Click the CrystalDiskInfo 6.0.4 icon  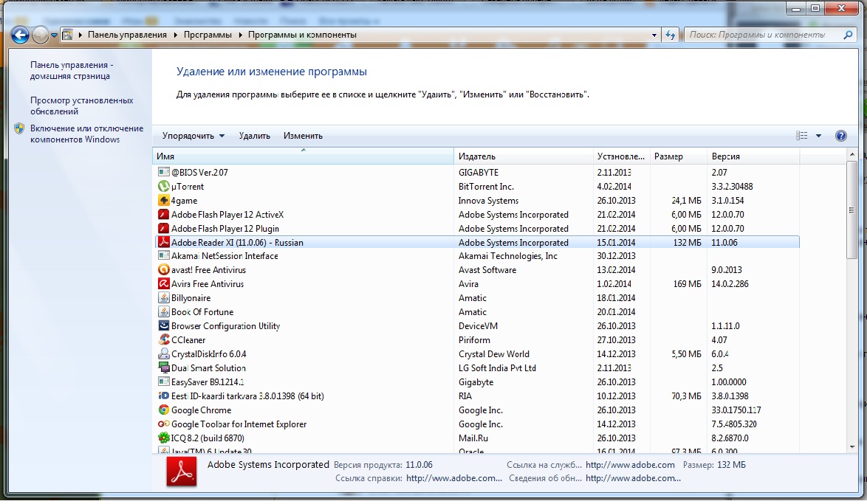coord(163,353)
